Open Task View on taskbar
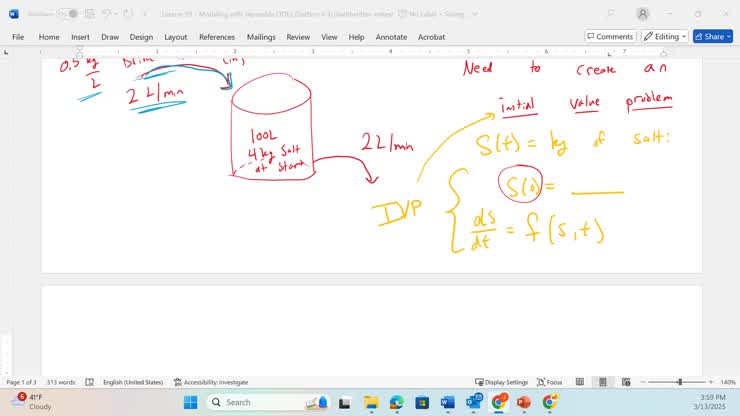This screenshot has height=416, width=740. coord(345,402)
